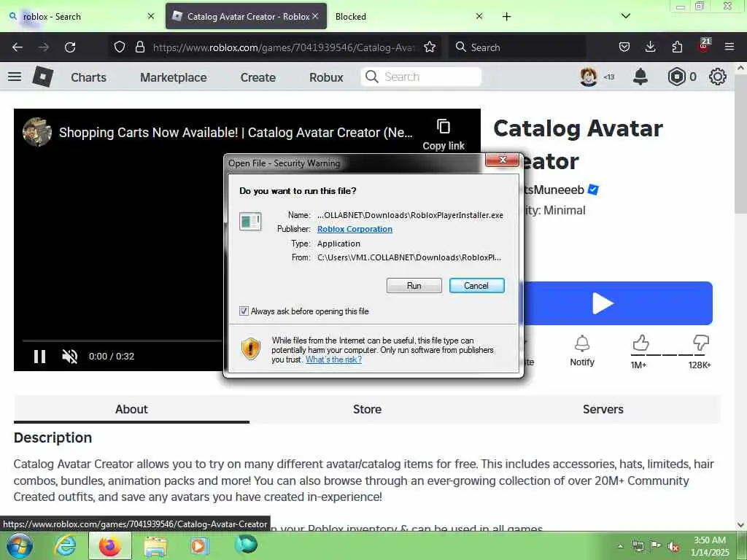Expand the list all tabs chevron

(x=625, y=16)
